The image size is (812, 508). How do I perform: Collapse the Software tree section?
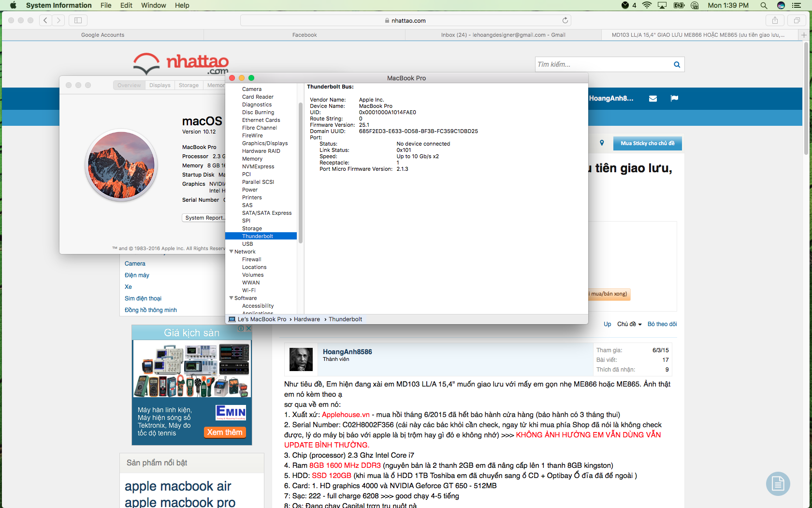coord(232,298)
